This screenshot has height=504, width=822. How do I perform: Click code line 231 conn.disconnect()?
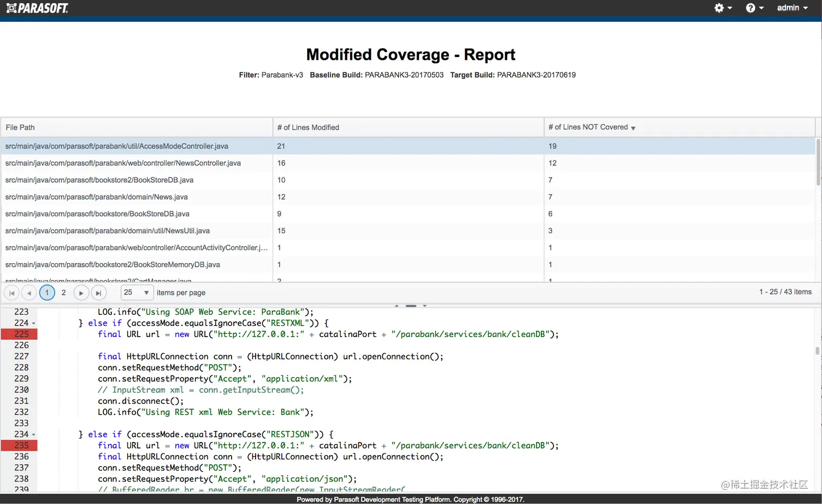pyautogui.click(x=141, y=401)
